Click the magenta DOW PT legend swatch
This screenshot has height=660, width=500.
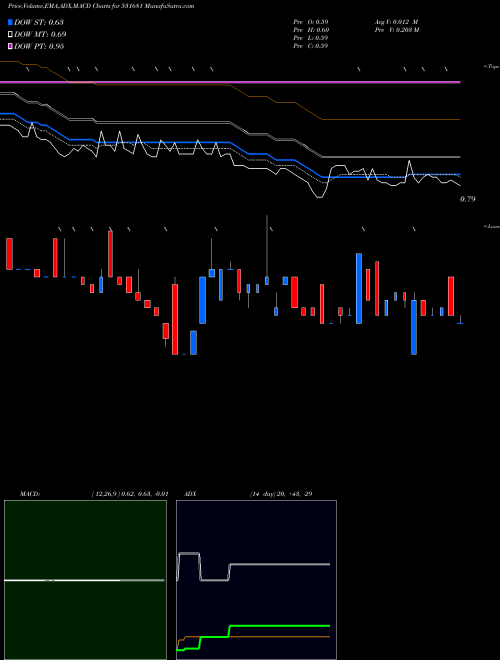10,46
